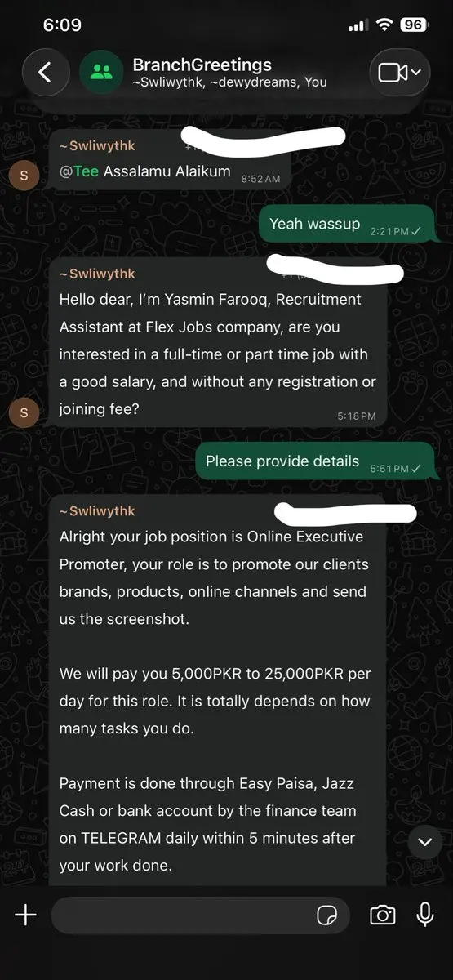Tap the microphone voice message icon

tap(424, 915)
